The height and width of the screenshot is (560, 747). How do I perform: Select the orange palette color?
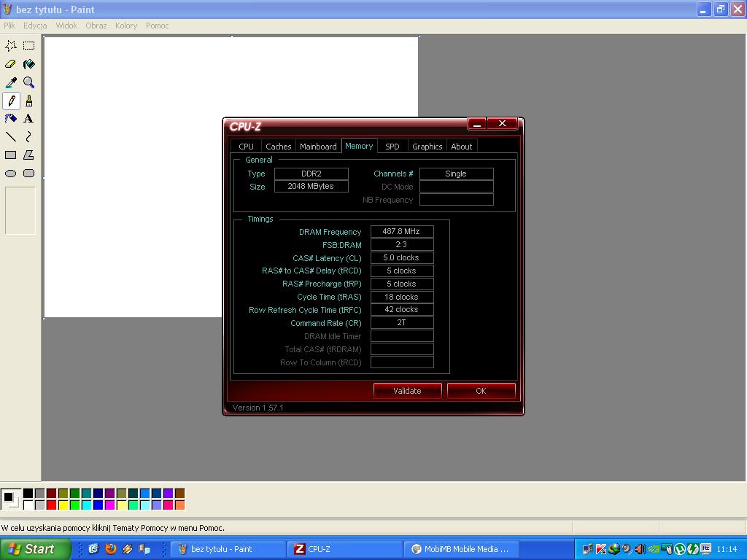pyautogui.click(x=179, y=505)
